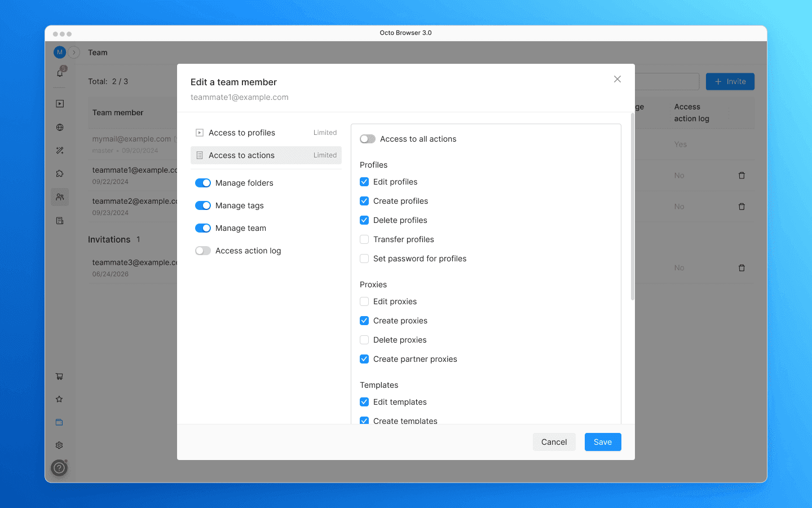This screenshot has height=508, width=812.
Task: Click the Invitations heading
Action: pyautogui.click(x=109, y=239)
